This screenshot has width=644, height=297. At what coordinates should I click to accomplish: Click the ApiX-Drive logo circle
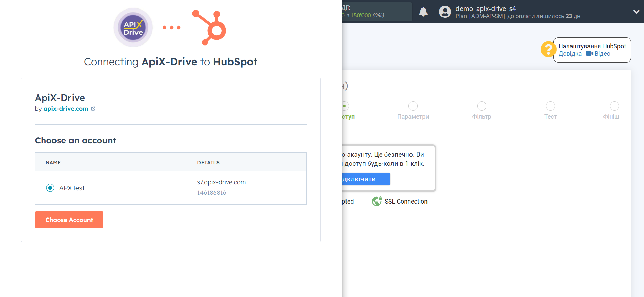coord(133,28)
